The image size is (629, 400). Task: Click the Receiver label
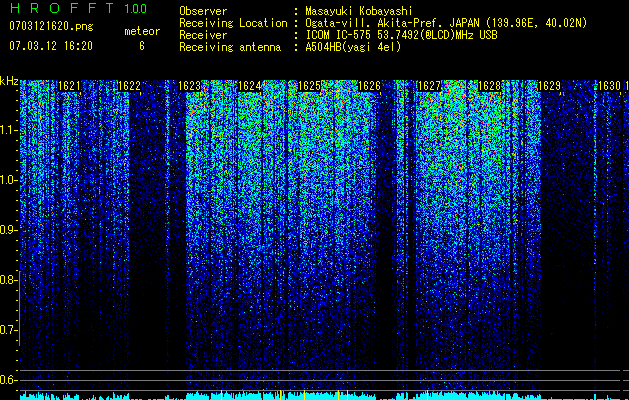click(x=203, y=35)
